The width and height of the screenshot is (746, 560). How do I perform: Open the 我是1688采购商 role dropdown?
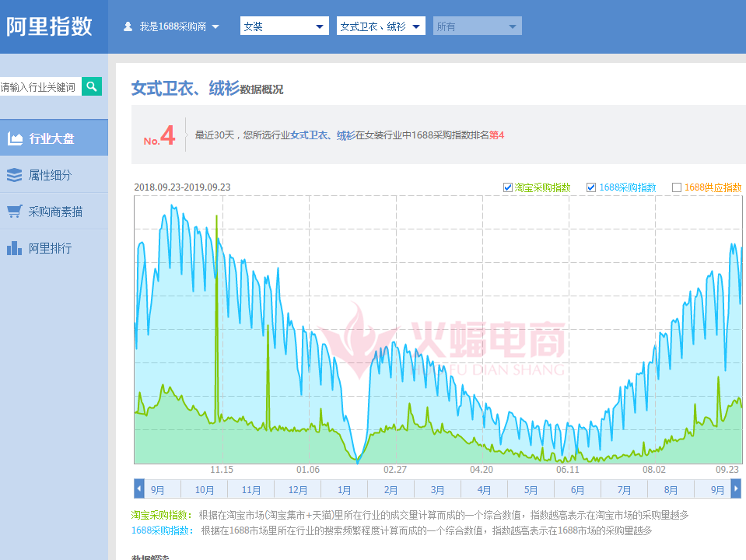click(x=171, y=26)
